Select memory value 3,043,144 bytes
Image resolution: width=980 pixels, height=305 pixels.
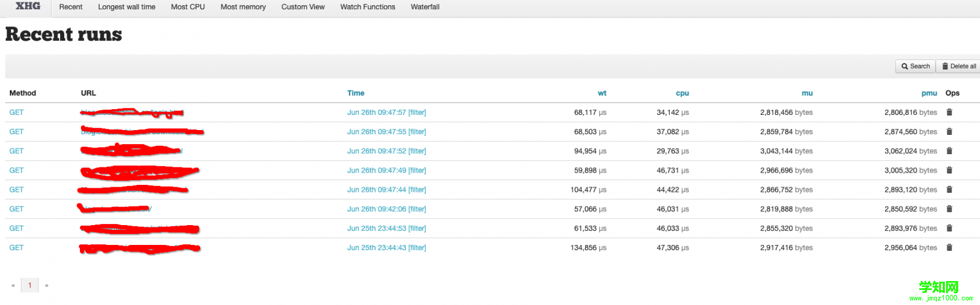pyautogui.click(x=786, y=150)
